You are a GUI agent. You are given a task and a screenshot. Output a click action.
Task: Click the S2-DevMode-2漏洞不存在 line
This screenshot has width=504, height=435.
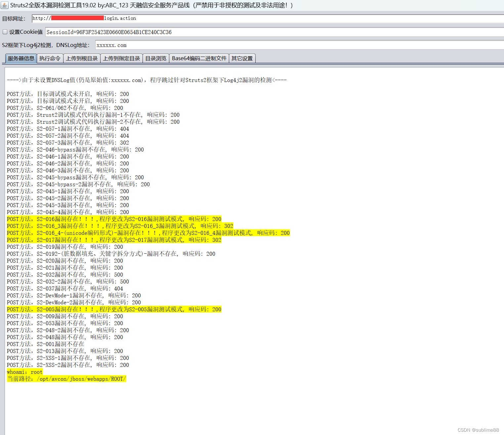coord(74,302)
